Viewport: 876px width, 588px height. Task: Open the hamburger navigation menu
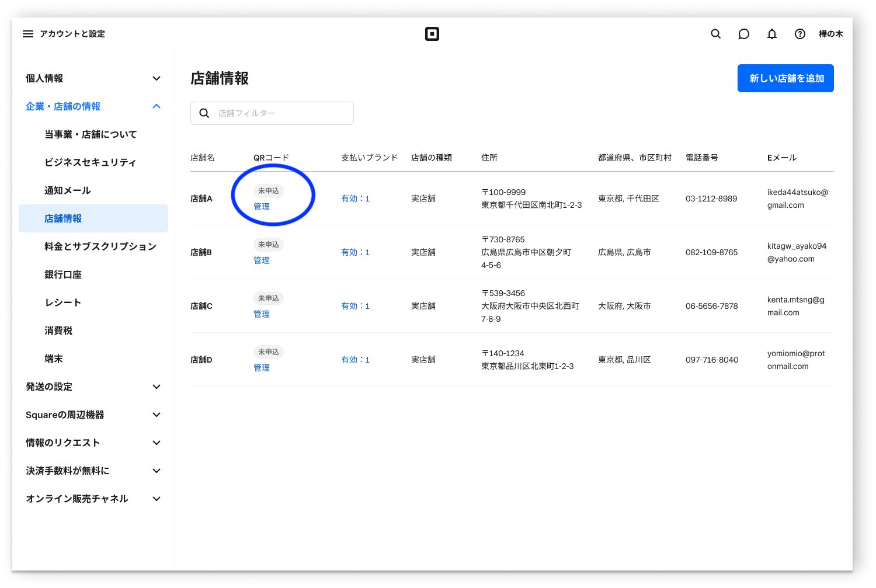(x=27, y=33)
